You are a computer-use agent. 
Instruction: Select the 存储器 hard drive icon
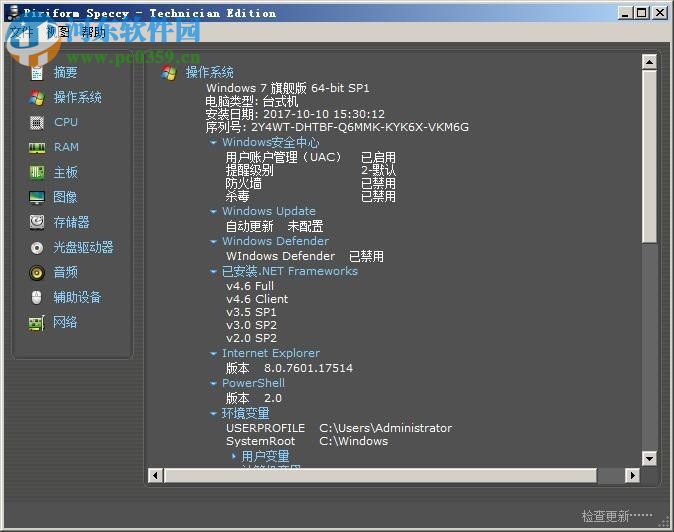(x=37, y=222)
